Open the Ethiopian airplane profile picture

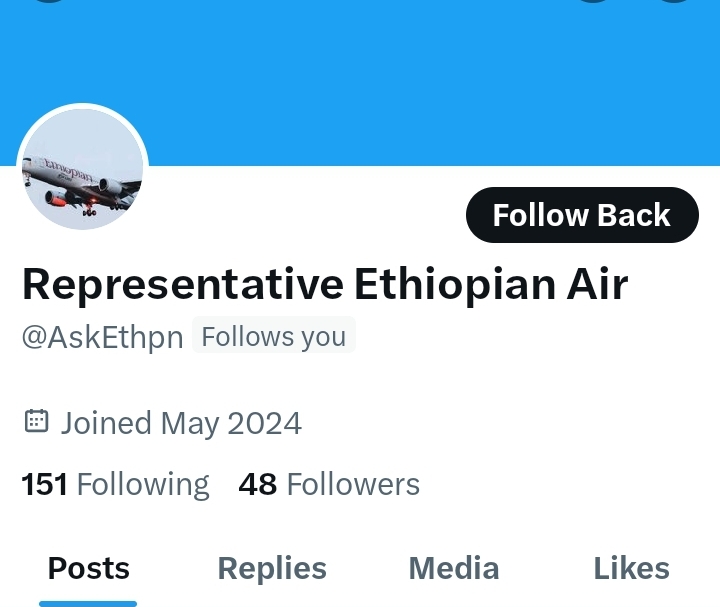click(83, 170)
